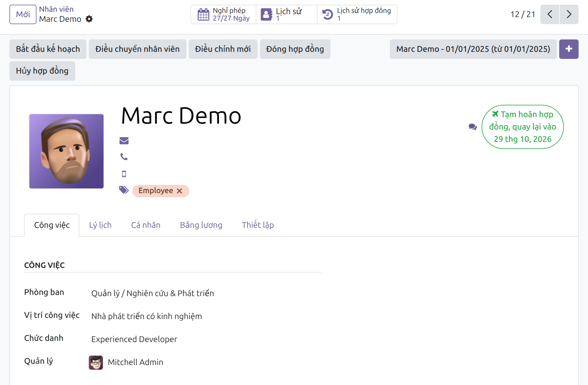Click the Hủy hợp đồng button
This screenshot has height=385, width=588.
click(42, 71)
